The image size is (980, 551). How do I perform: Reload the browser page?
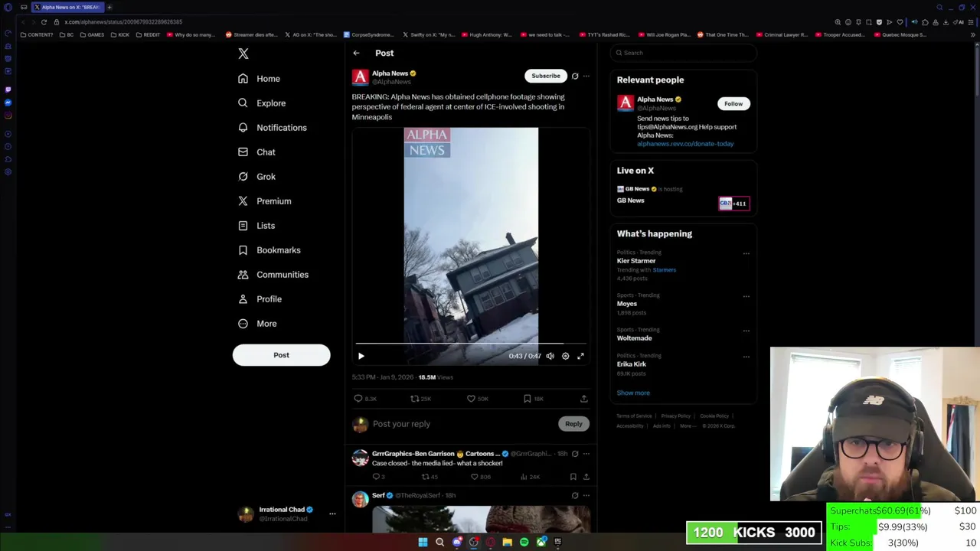(x=44, y=21)
